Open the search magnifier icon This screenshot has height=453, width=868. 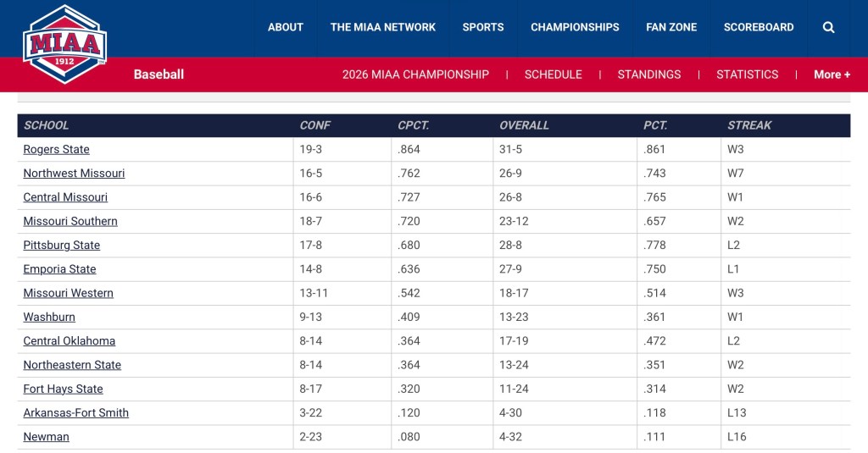[828, 27]
